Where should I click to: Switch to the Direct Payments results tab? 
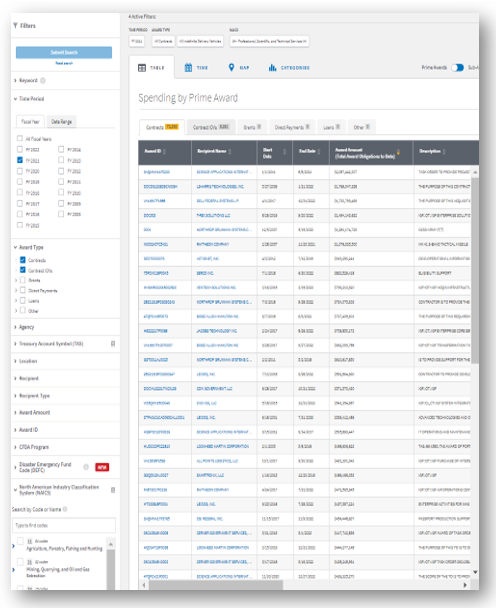[292, 127]
